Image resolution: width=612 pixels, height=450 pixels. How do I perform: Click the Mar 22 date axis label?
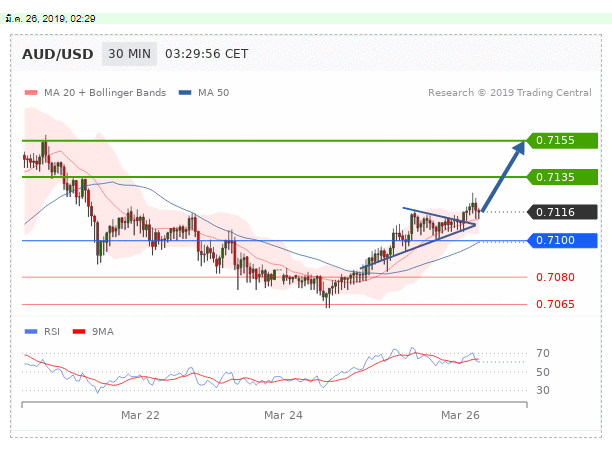[140, 415]
